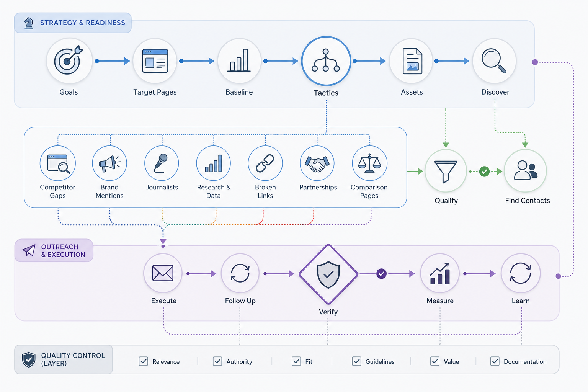Choose the Journalists microphone icon
Screen dimensions: 588x392
pyautogui.click(x=162, y=163)
